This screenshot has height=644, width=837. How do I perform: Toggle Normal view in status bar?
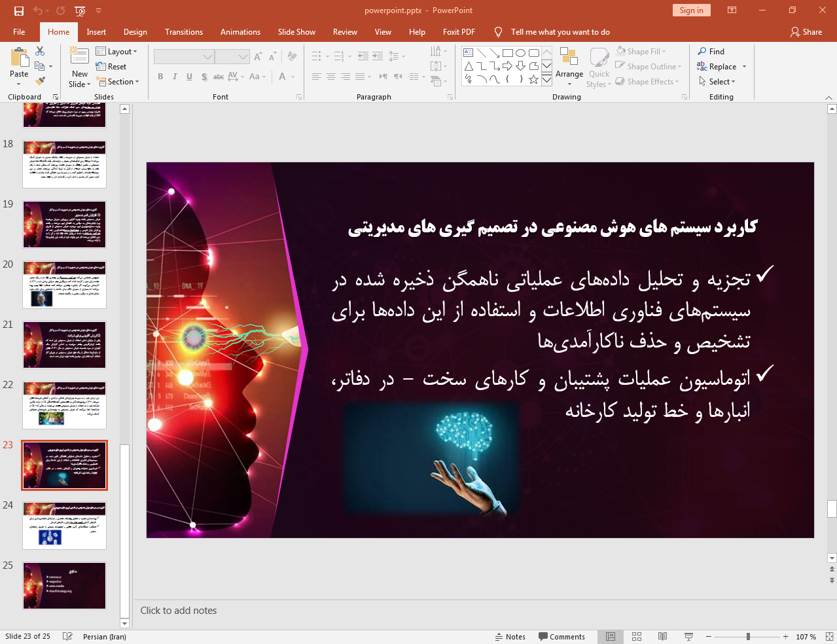click(x=611, y=637)
